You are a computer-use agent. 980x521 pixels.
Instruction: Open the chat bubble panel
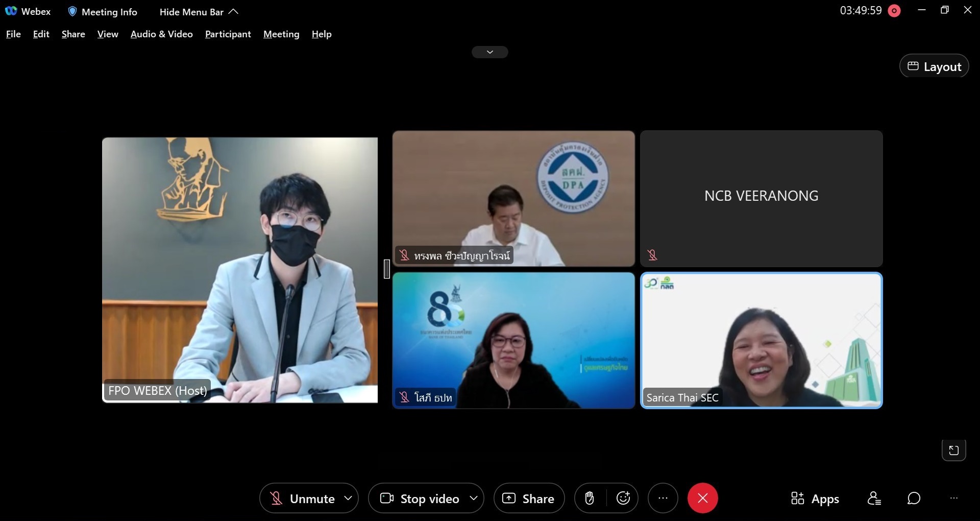914,498
